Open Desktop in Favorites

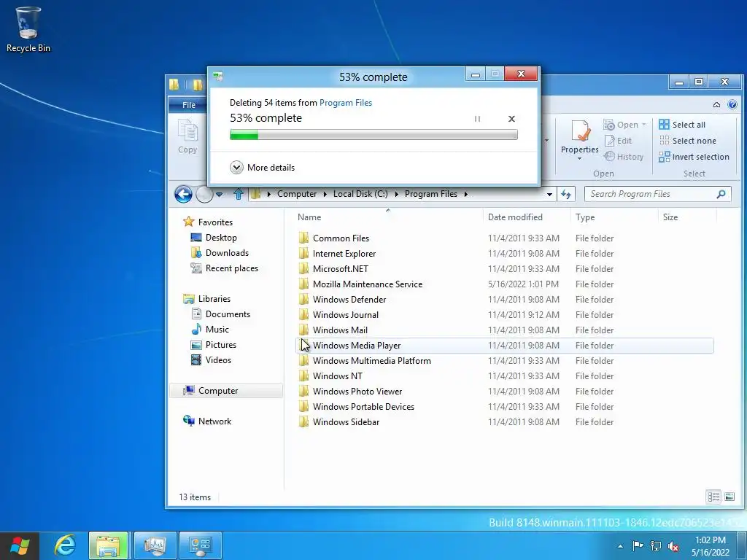point(214,237)
